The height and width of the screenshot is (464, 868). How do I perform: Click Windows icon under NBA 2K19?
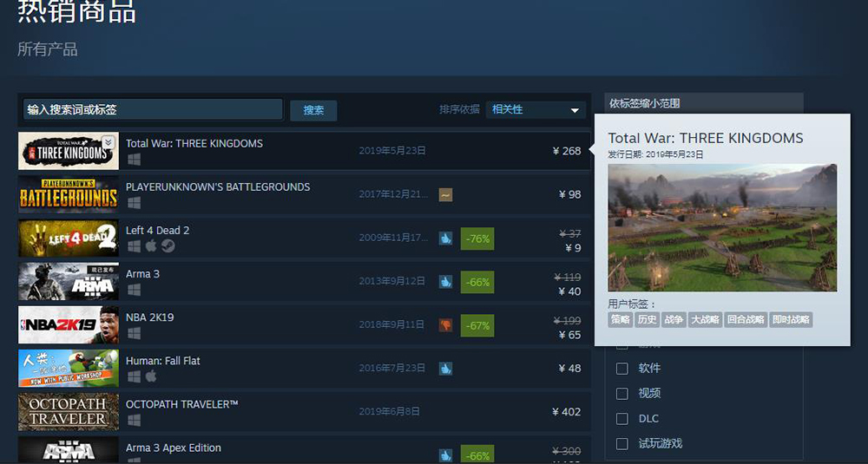point(134,334)
